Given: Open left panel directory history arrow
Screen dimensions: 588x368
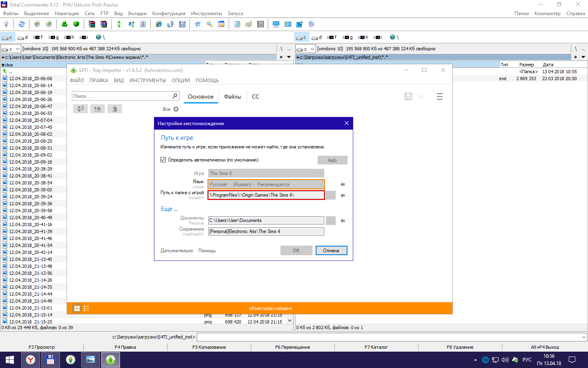Looking at the screenshot, I should coord(289,57).
